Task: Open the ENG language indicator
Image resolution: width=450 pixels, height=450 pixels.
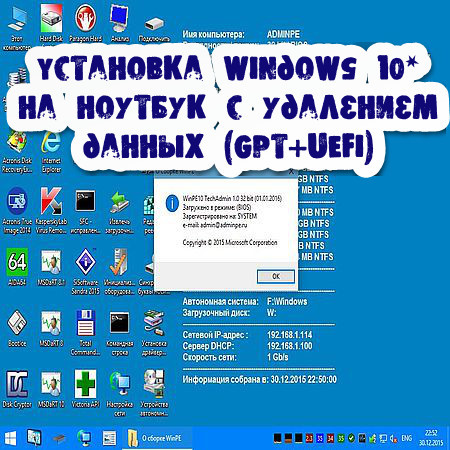Action: (407, 438)
